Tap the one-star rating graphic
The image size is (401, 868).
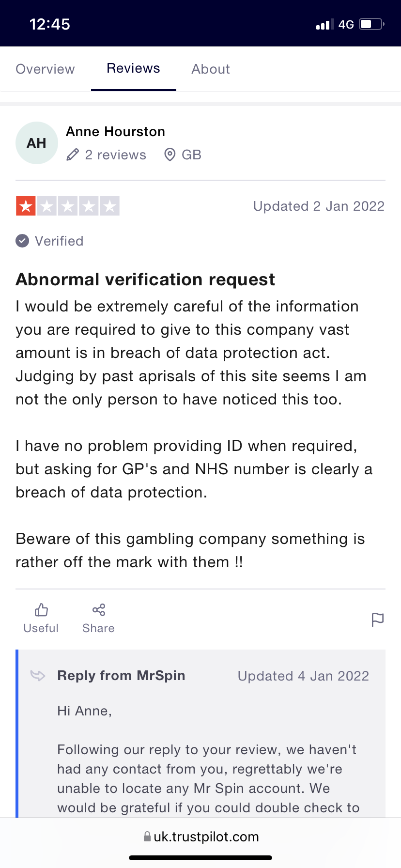tap(68, 206)
